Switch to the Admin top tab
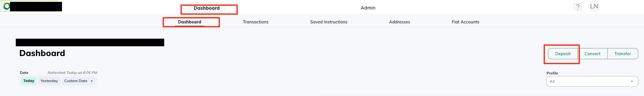 (368, 8)
